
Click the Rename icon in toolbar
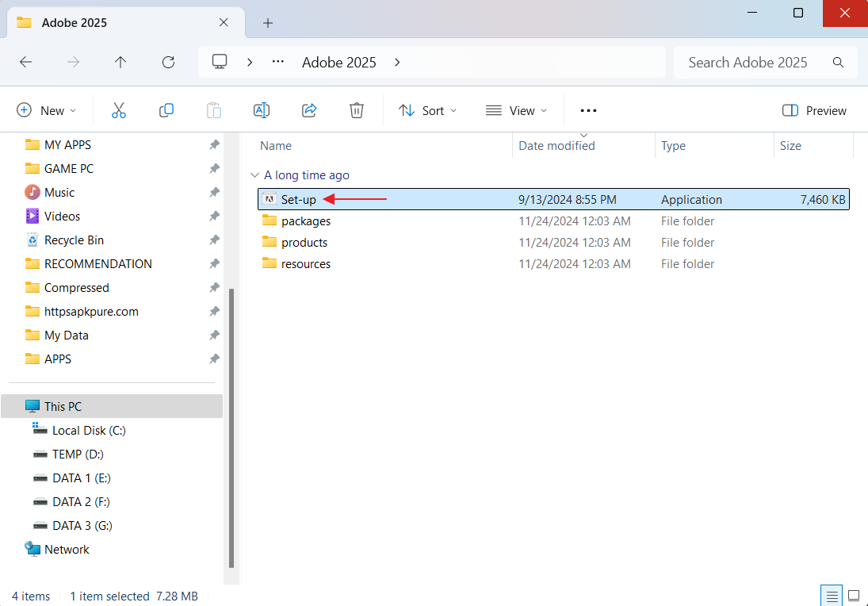262,110
